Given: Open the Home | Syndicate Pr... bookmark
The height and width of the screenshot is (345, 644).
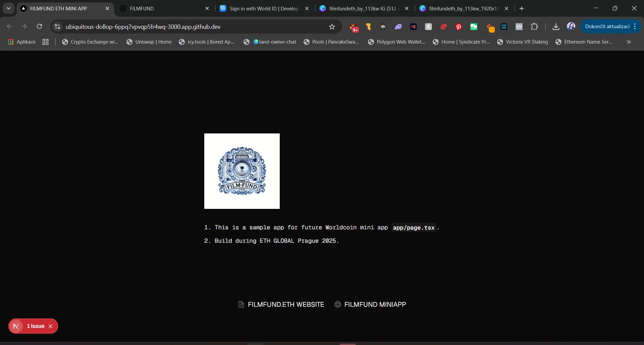Looking at the screenshot, I should (461, 42).
